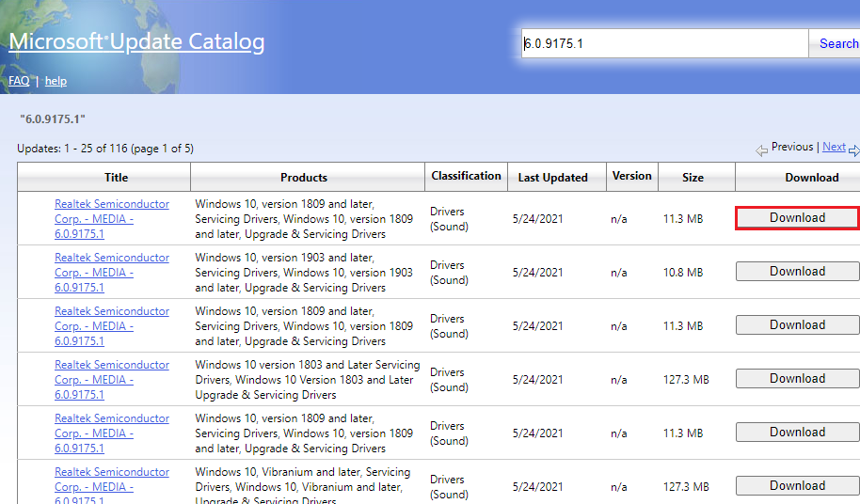This screenshot has height=504, width=860.
Task: Click the Previous page arrow icon
Action: click(x=761, y=150)
